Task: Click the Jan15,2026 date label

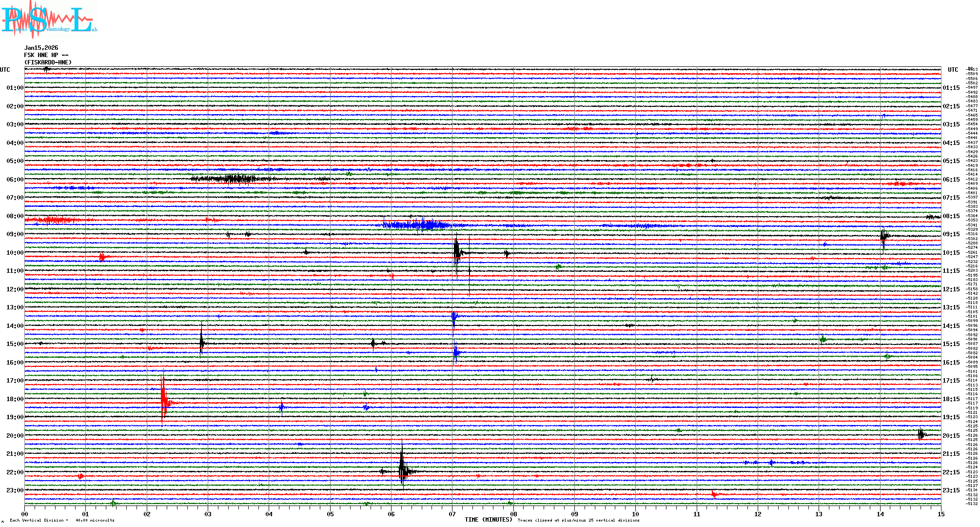Action: point(41,48)
